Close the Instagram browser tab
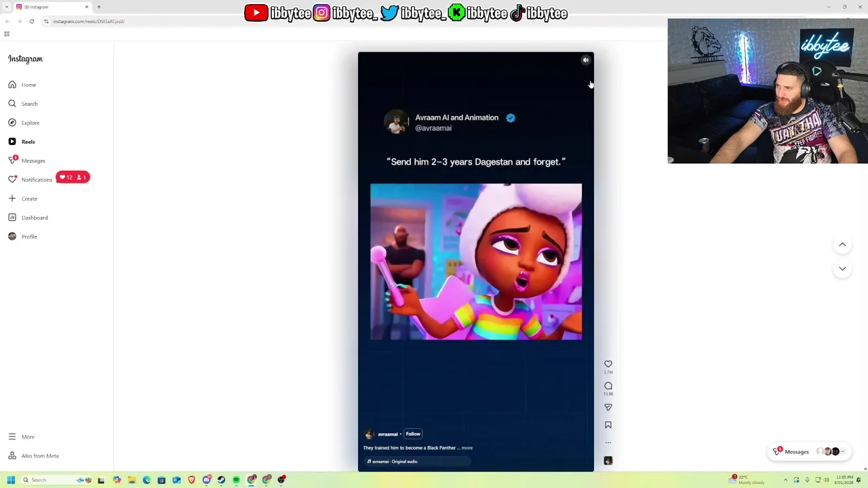The width and height of the screenshot is (868, 488). [x=87, y=7]
